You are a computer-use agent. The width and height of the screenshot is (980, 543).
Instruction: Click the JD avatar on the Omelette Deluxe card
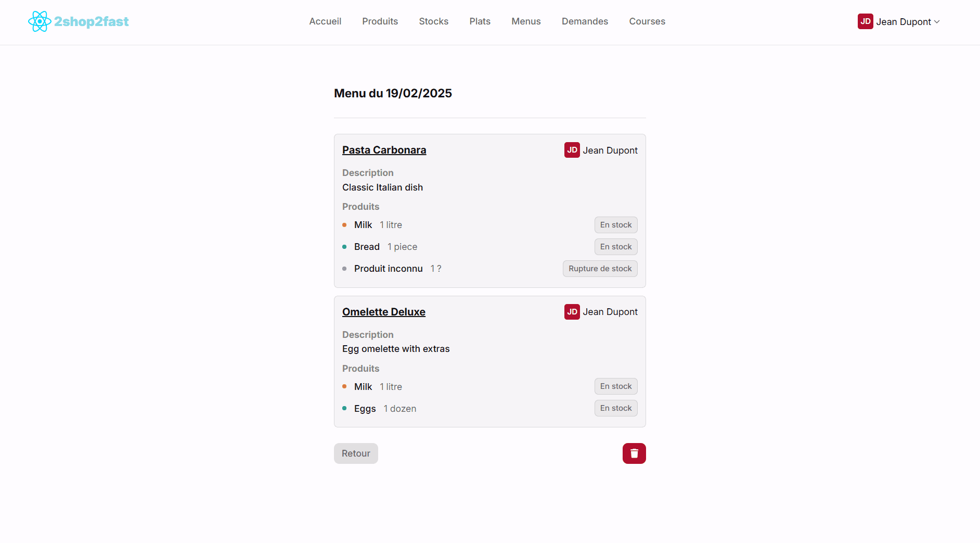pyautogui.click(x=572, y=312)
